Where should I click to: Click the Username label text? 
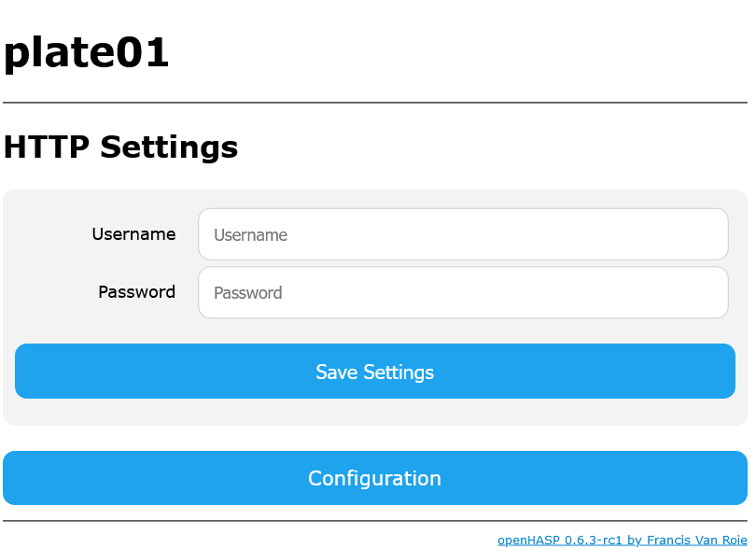coord(133,234)
